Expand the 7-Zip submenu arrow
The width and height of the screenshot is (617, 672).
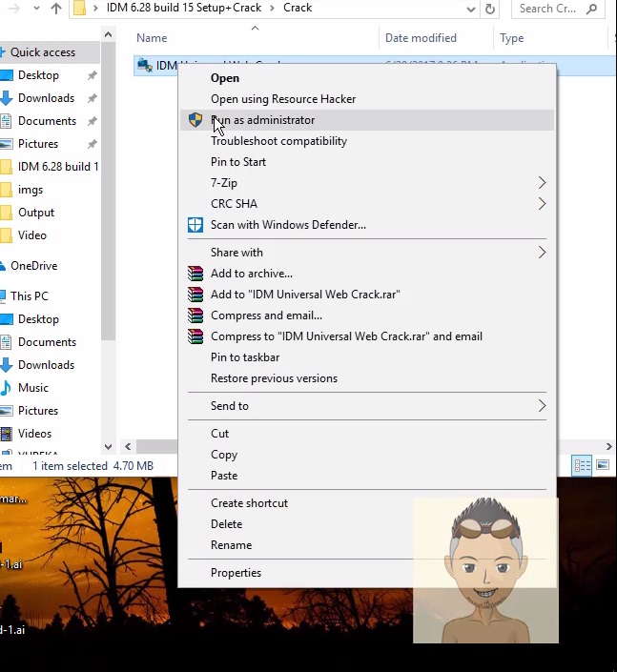tap(542, 183)
